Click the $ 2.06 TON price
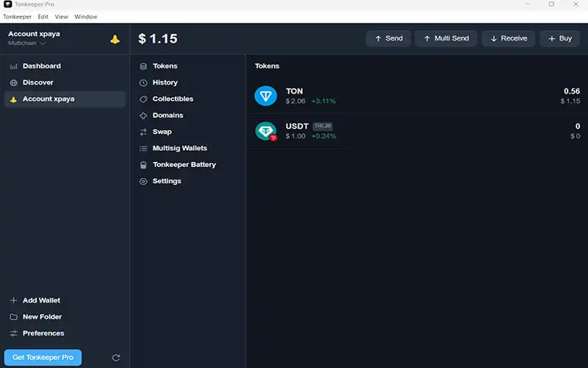The height and width of the screenshot is (368, 588). click(x=295, y=101)
